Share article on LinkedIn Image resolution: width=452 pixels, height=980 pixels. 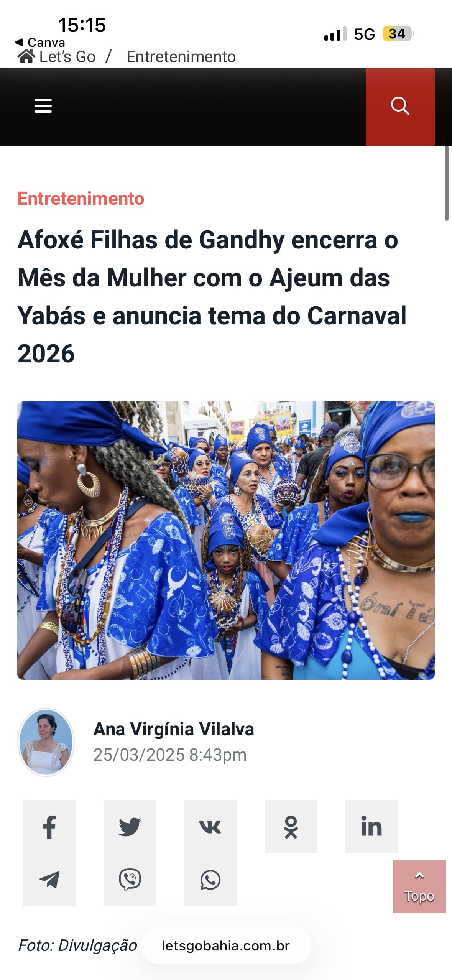point(371,827)
